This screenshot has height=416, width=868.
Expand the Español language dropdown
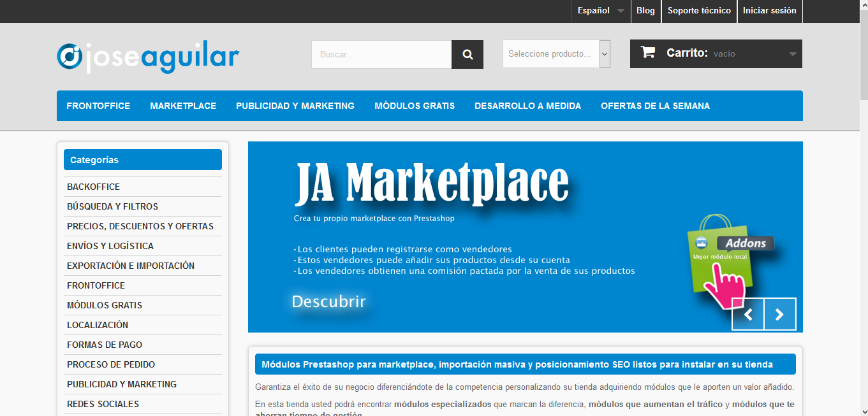(601, 11)
